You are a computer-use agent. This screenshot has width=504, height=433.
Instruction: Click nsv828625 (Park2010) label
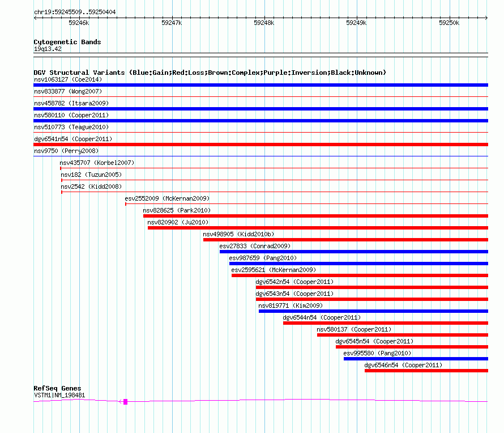[x=177, y=210]
